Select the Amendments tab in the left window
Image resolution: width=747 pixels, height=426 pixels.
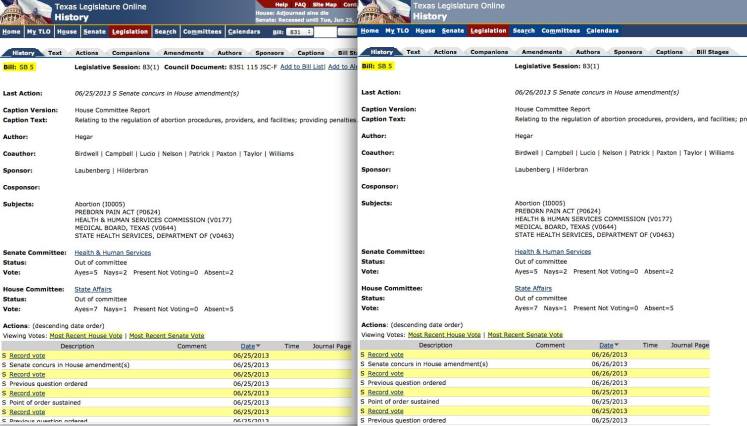click(184, 52)
